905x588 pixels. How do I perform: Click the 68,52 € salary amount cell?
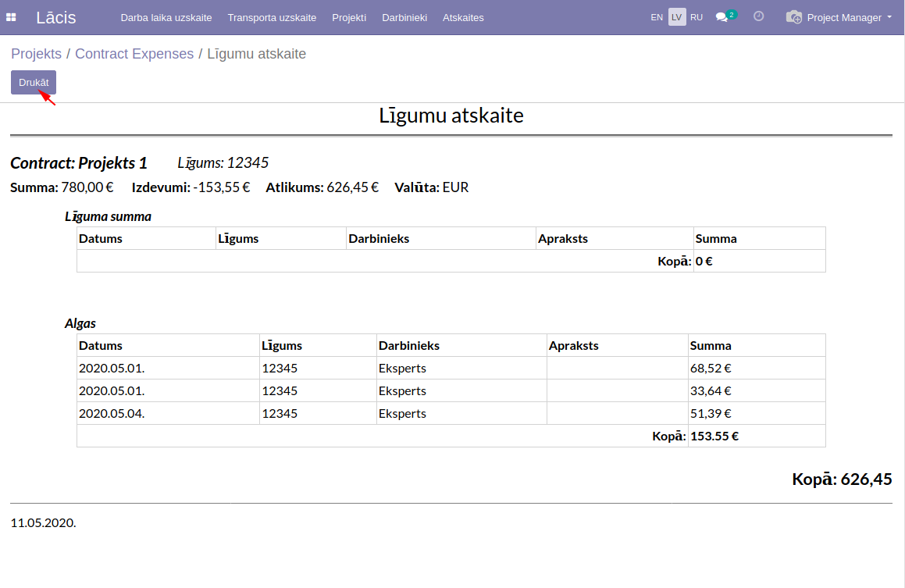(x=711, y=368)
